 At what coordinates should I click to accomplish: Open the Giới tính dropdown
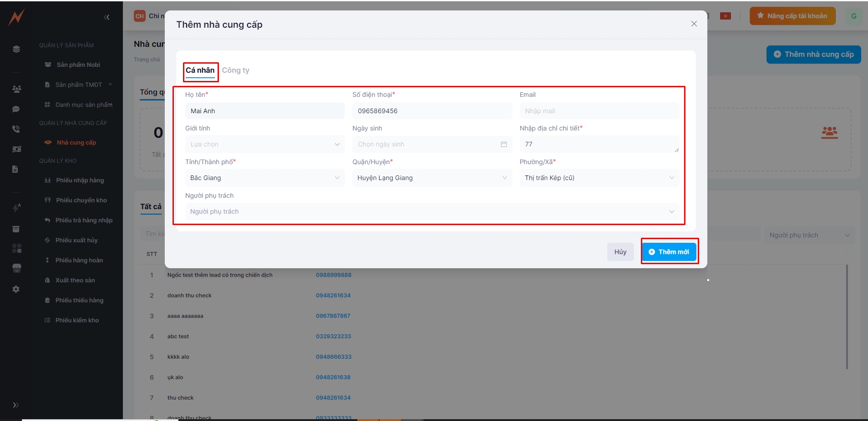point(264,144)
